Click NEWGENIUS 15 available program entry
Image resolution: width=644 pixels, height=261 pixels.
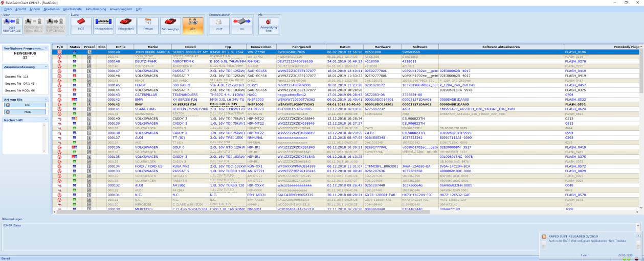[25, 55]
